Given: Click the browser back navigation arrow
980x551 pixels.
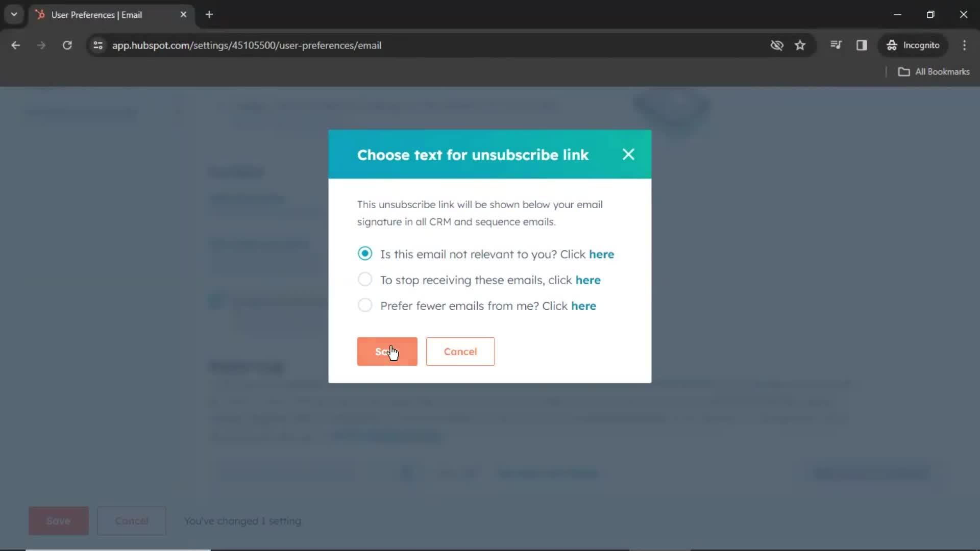Looking at the screenshot, I should point(15,45).
